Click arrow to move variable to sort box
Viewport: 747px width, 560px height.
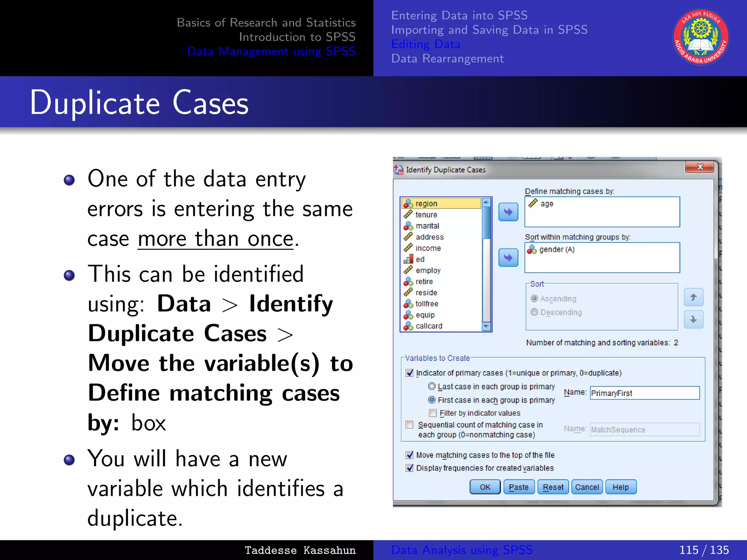click(x=508, y=258)
